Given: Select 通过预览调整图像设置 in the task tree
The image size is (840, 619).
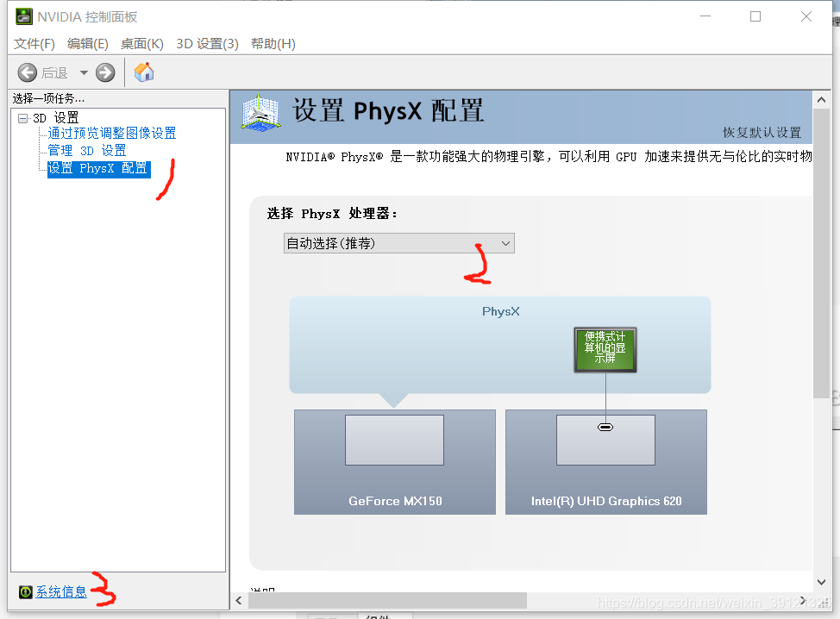Looking at the screenshot, I should coord(112,133).
